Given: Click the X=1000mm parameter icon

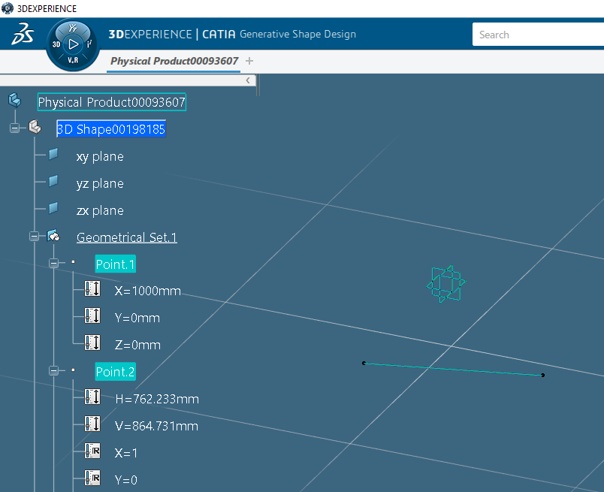Looking at the screenshot, I should pyautogui.click(x=92, y=289).
